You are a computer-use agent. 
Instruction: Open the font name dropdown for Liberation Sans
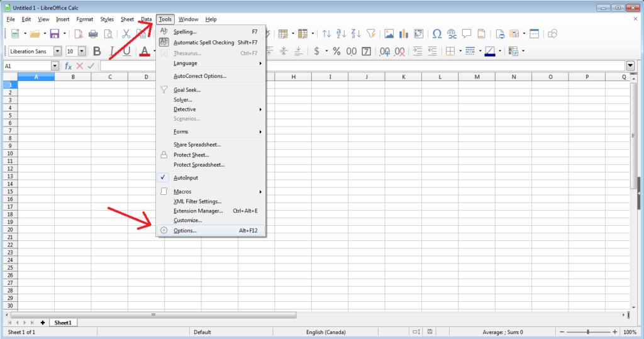58,51
